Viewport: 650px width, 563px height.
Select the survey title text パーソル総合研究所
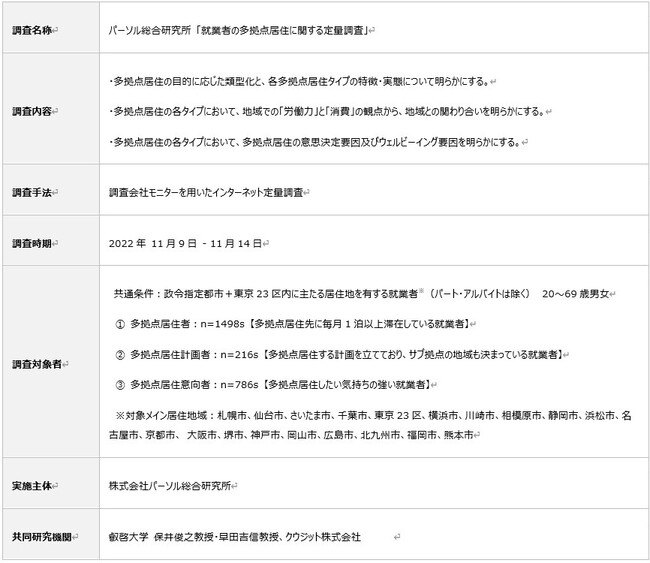coord(240,31)
